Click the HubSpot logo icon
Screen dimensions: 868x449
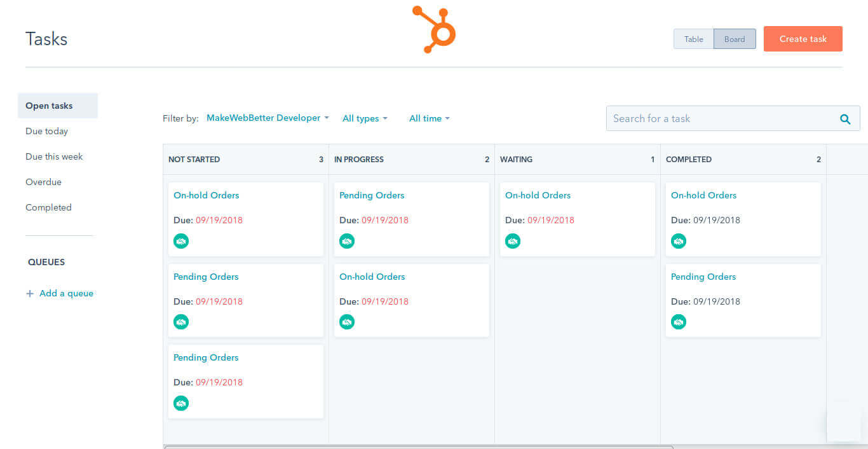[x=434, y=29]
